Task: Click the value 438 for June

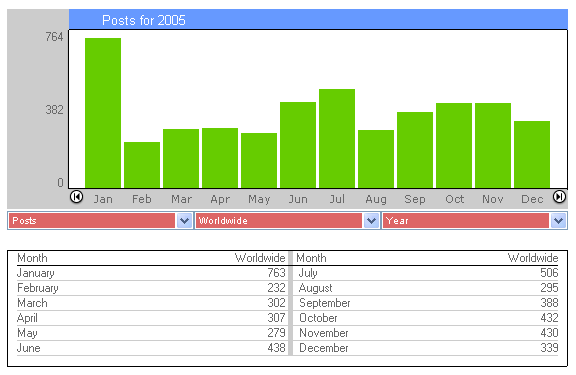Action: pyautogui.click(x=276, y=348)
